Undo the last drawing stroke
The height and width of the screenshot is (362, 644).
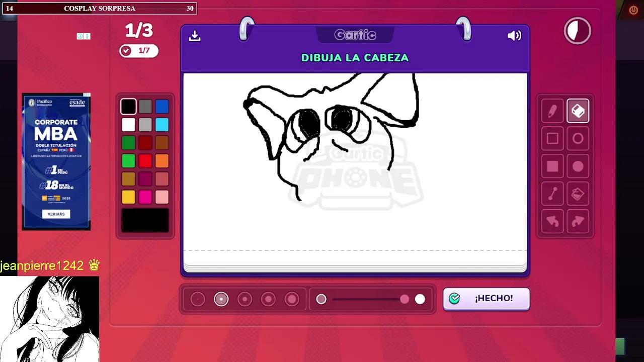pyautogui.click(x=552, y=221)
